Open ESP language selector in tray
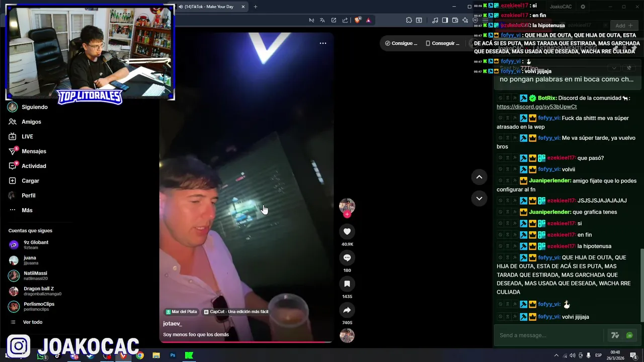The width and height of the screenshot is (644, 362). coord(598,355)
